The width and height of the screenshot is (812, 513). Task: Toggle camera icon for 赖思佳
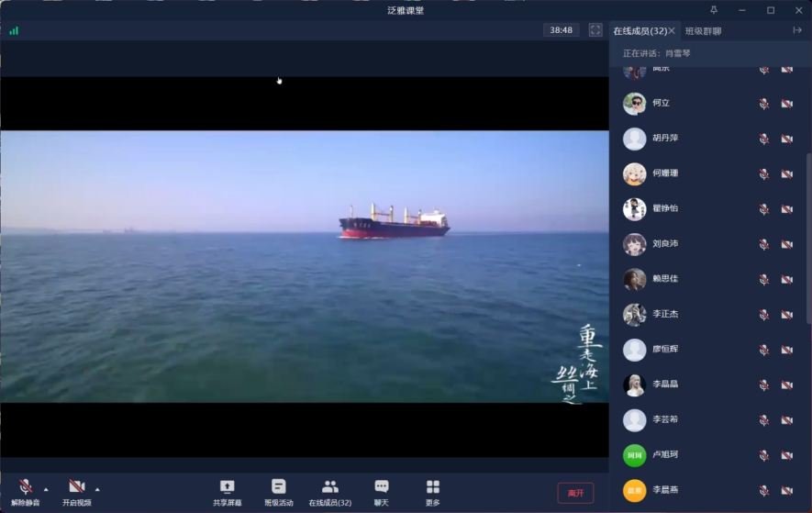tap(786, 279)
